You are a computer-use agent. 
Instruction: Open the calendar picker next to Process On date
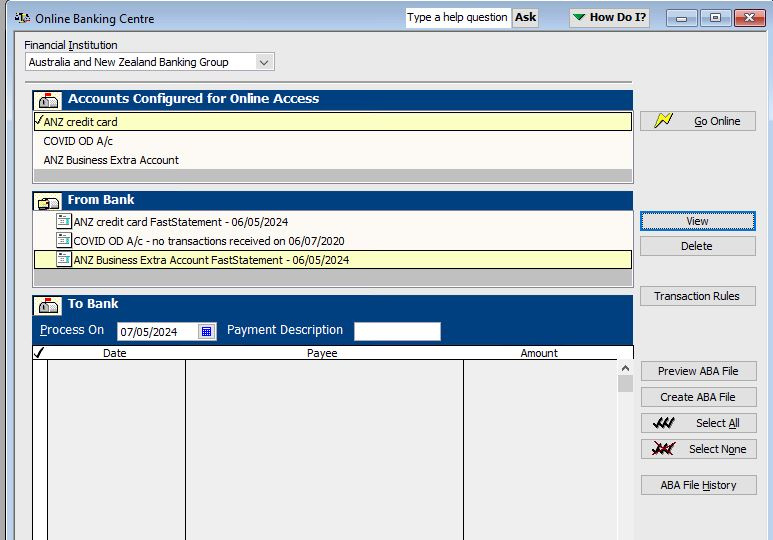[x=207, y=331]
